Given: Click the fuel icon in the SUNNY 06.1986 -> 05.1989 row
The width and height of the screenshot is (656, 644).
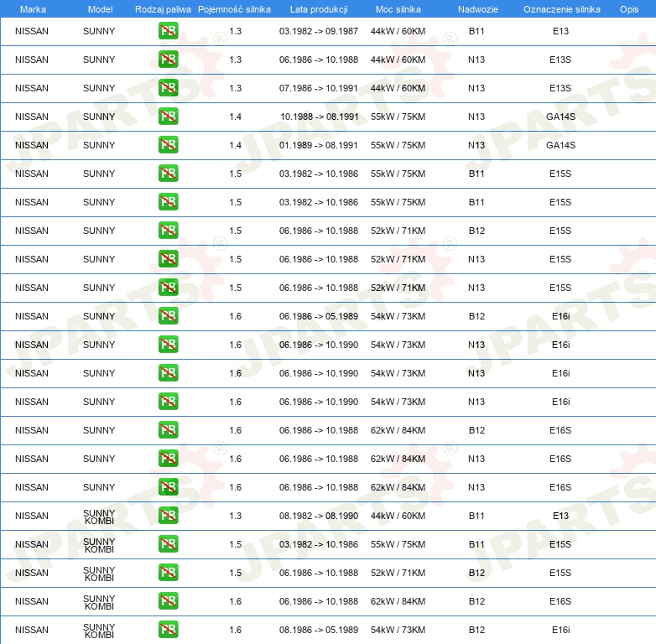Looking at the screenshot, I should (x=168, y=316).
